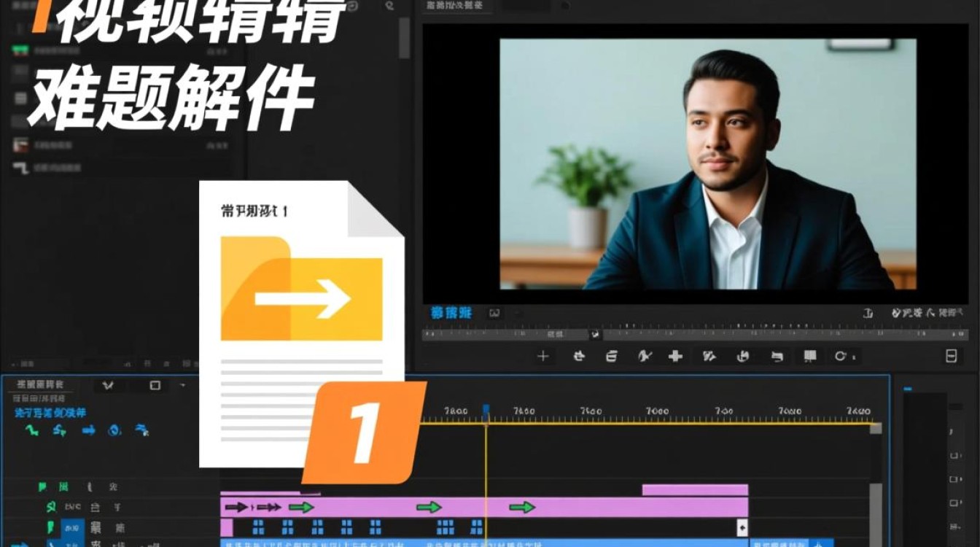Toggle the green icon on the first track header

[42, 486]
